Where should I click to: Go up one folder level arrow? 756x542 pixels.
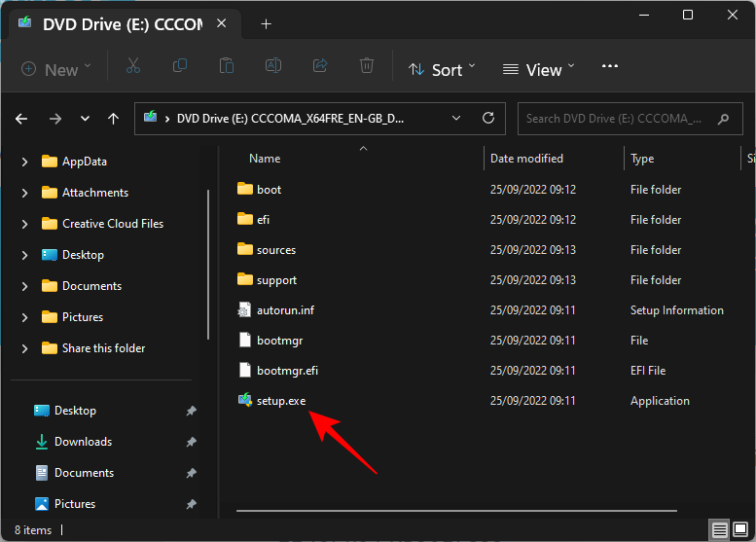(x=113, y=119)
